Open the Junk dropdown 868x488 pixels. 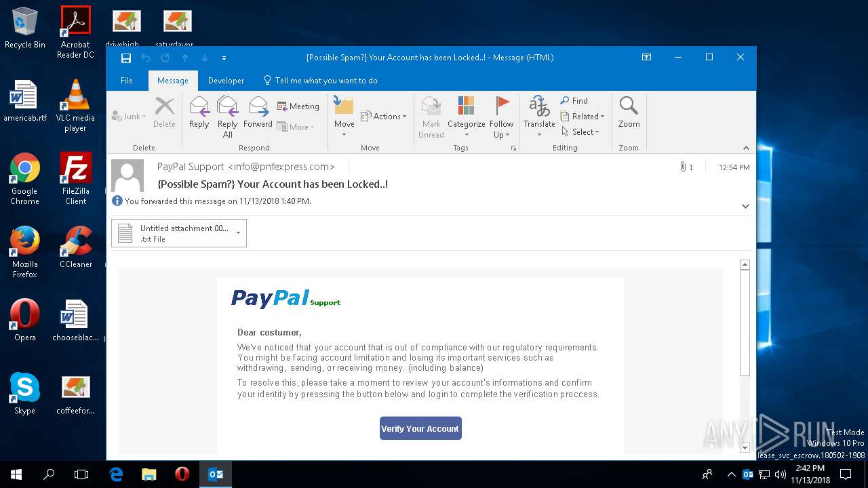pos(129,117)
